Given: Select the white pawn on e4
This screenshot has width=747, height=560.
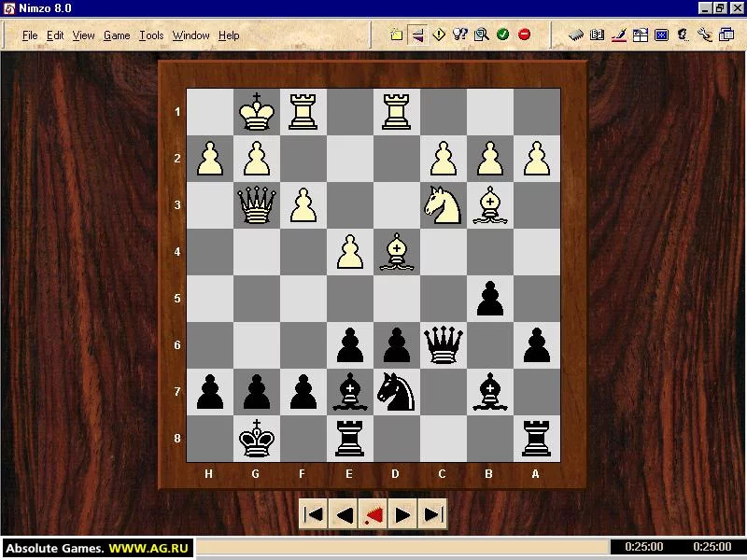Looking at the screenshot, I should pyautogui.click(x=349, y=252).
